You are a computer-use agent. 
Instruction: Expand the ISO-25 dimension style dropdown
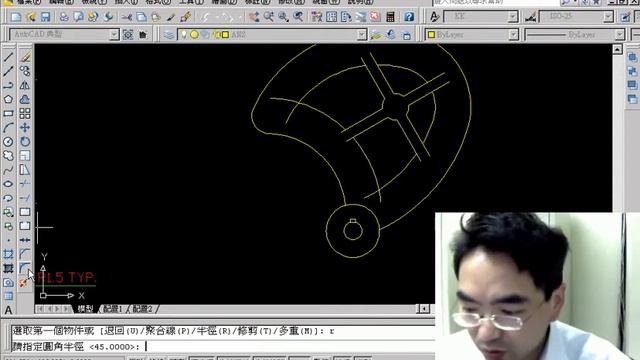[608, 17]
